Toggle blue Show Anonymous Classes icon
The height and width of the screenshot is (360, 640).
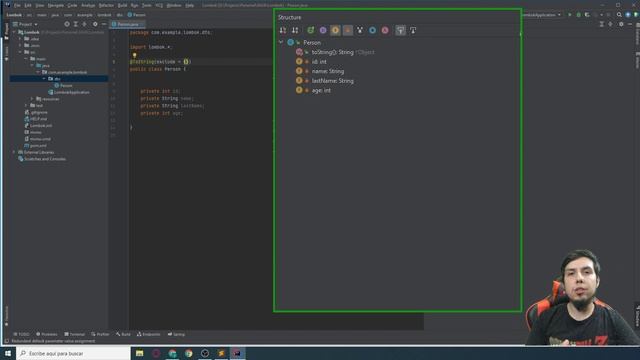tap(372, 30)
